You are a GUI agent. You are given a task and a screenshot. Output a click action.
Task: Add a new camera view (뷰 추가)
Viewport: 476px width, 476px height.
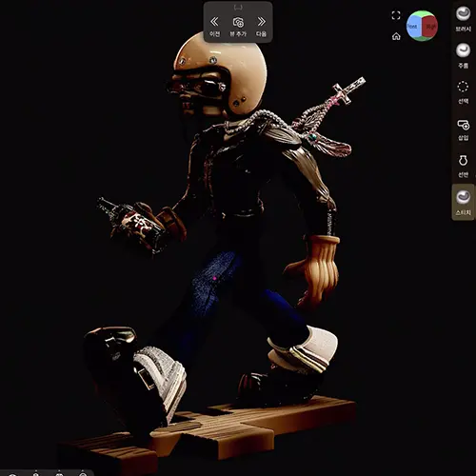[238, 27]
